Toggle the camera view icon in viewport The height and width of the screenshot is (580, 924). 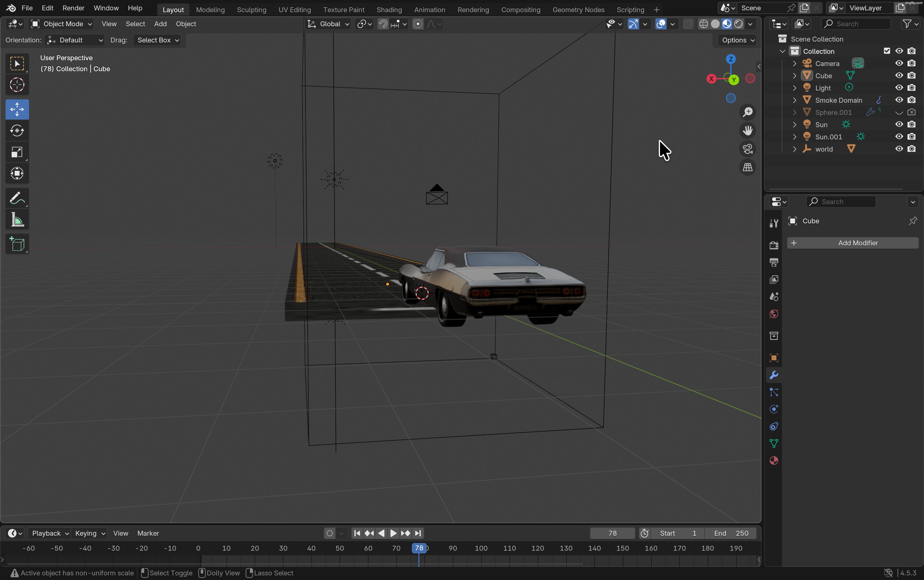tap(748, 149)
